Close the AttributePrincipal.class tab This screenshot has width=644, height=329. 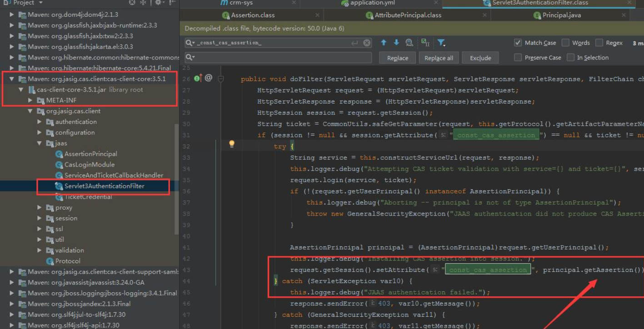click(485, 15)
